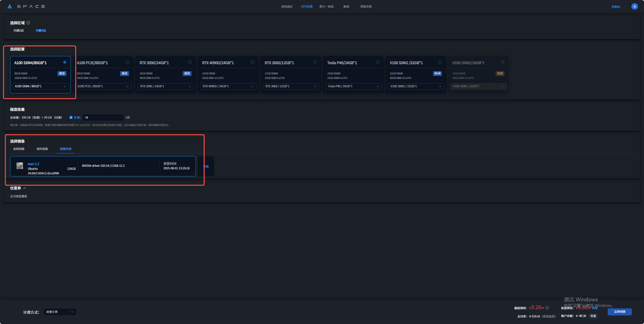
Task: Select the A100 PCIE/80GB*1 radio button
Action: pyautogui.click(x=127, y=62)
